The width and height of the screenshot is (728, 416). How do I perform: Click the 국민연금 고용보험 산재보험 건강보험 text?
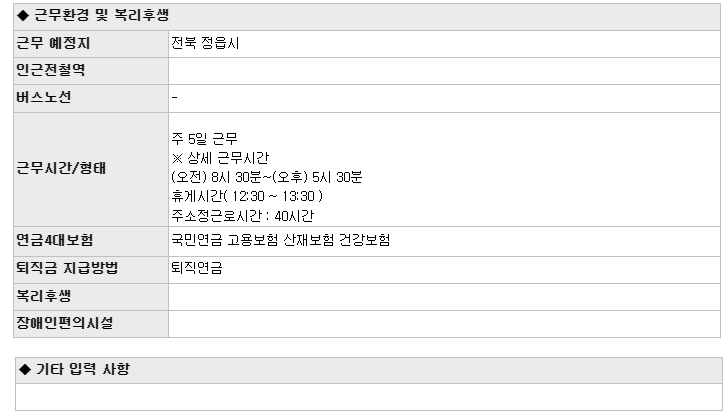click(280, 240)
